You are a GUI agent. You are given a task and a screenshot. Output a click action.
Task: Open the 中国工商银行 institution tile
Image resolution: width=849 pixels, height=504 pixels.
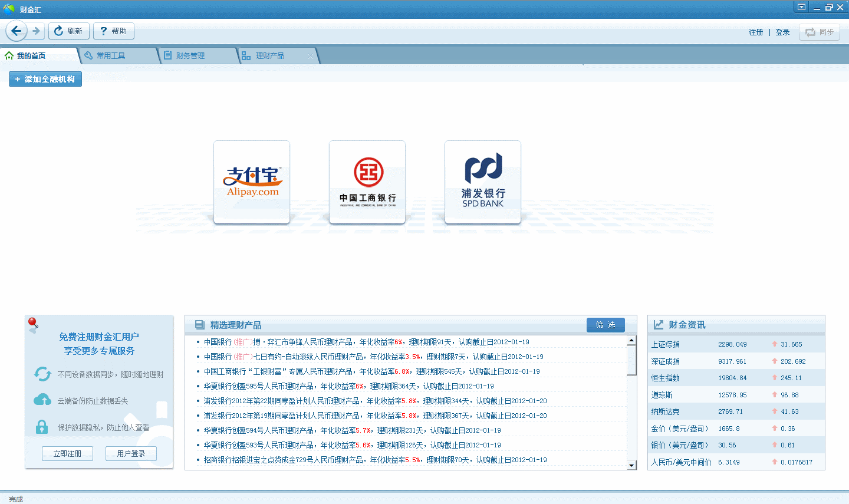click(x=367, y=182)
